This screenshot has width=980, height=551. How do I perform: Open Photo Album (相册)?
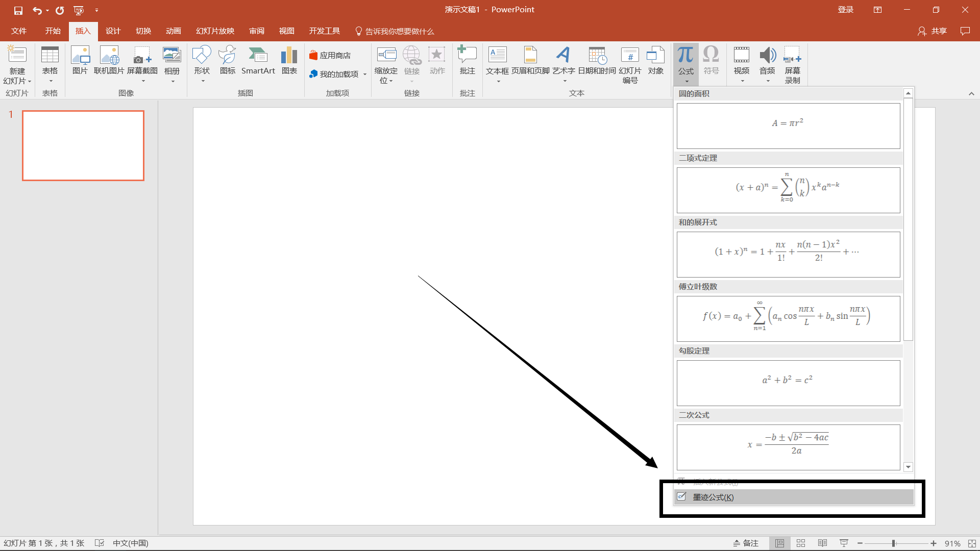172,64
